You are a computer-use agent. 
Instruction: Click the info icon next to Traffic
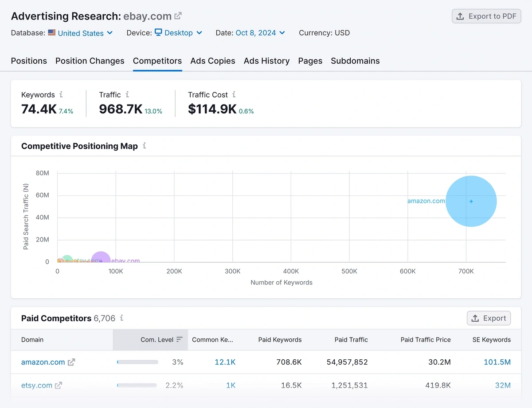(127, 94)
